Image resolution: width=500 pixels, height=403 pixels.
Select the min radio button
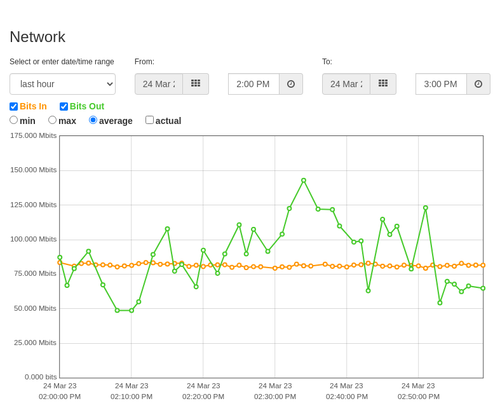pyautogui.click(x=14, y=120)
